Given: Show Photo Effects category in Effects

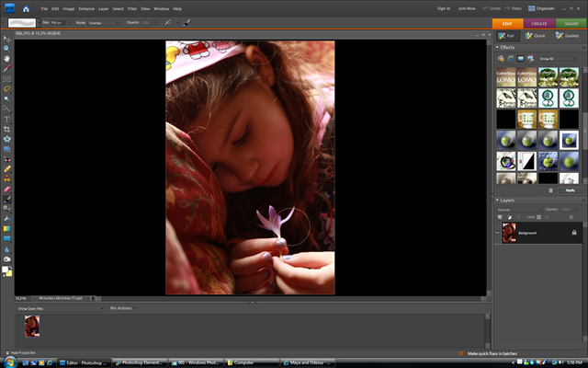Looking at the screenshot, I should pyautogui.click(x=521, y=59).
